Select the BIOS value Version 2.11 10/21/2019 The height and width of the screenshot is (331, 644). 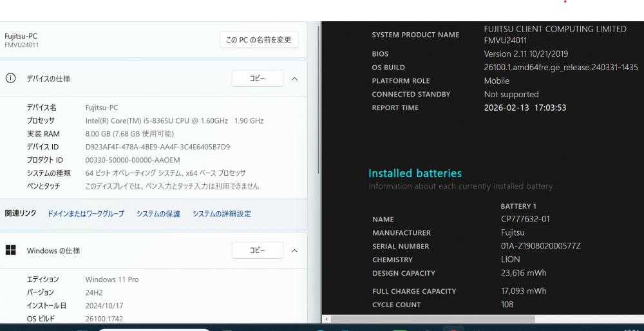(526, 54)
